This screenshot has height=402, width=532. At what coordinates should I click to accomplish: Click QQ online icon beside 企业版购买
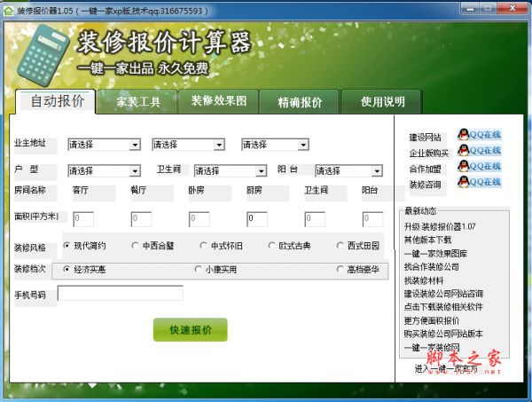click(x=479, y=151)
